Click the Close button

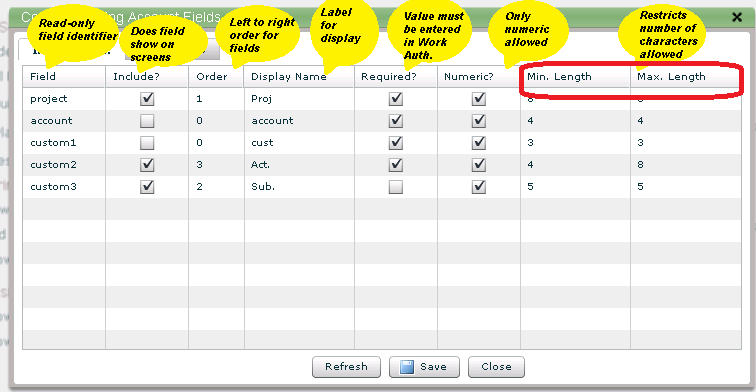(x=496, y=367)
